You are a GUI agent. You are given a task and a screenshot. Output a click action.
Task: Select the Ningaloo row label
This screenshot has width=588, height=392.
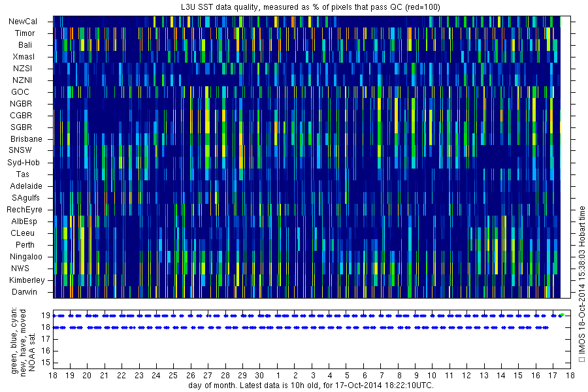(x=26, y=257)
